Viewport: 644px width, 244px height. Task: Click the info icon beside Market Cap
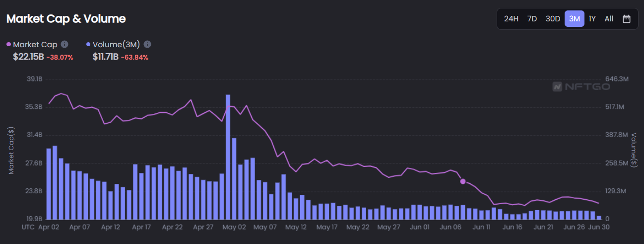click(64, 44)
